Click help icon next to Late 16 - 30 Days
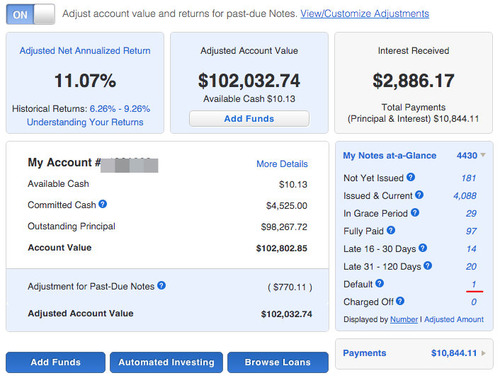This screenshot has width=500, height=378. pos(423,248)
